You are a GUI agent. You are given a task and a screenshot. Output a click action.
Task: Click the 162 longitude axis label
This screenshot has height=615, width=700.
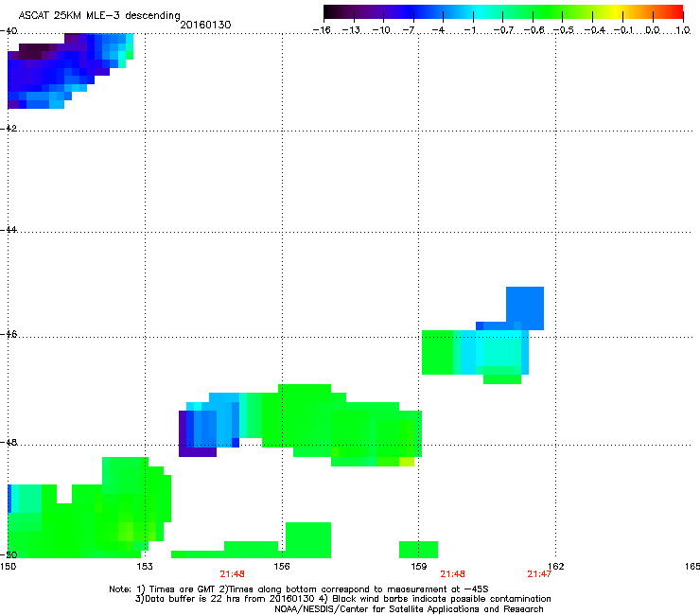(x=556, y=567)
